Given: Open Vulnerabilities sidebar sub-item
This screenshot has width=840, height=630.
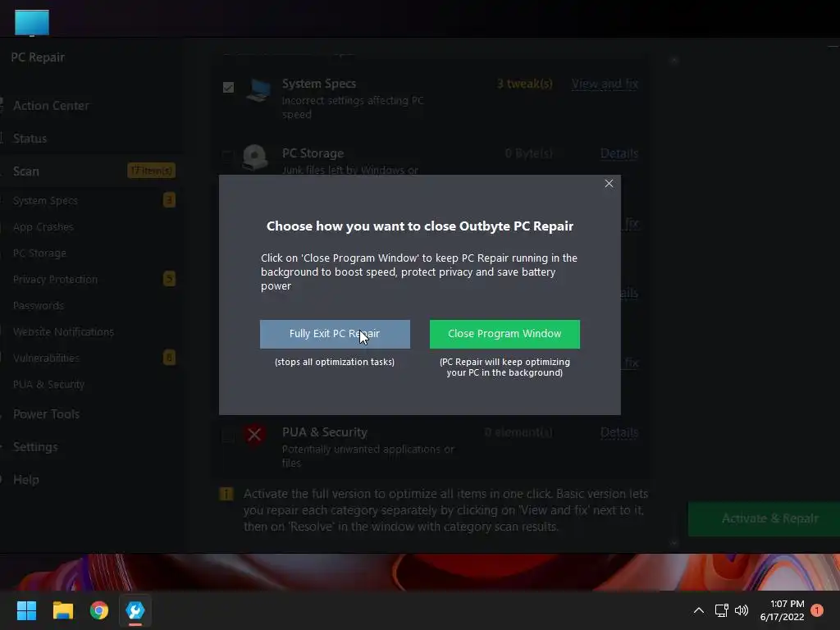Looking at the screenshot, I should click(x=46, y=358).
